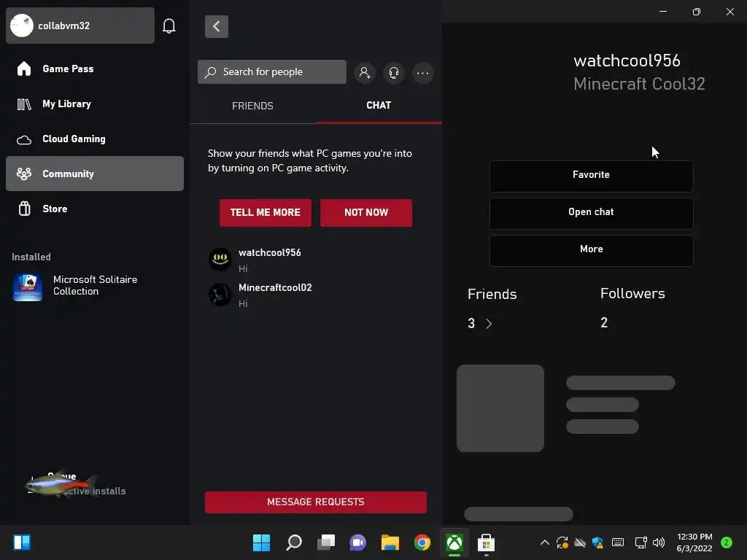
Task: Switch to the FRIENDS tab
Action: pos(252,106)
